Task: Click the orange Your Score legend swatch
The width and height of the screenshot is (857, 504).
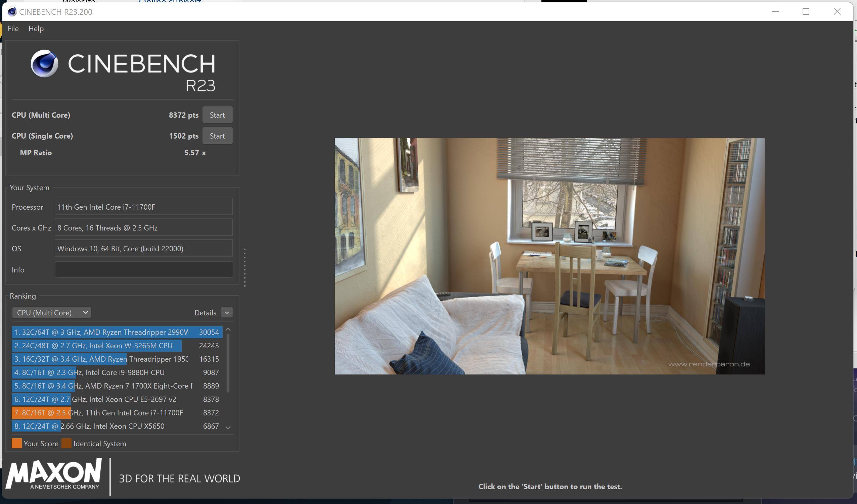Action: pos(17,444)
